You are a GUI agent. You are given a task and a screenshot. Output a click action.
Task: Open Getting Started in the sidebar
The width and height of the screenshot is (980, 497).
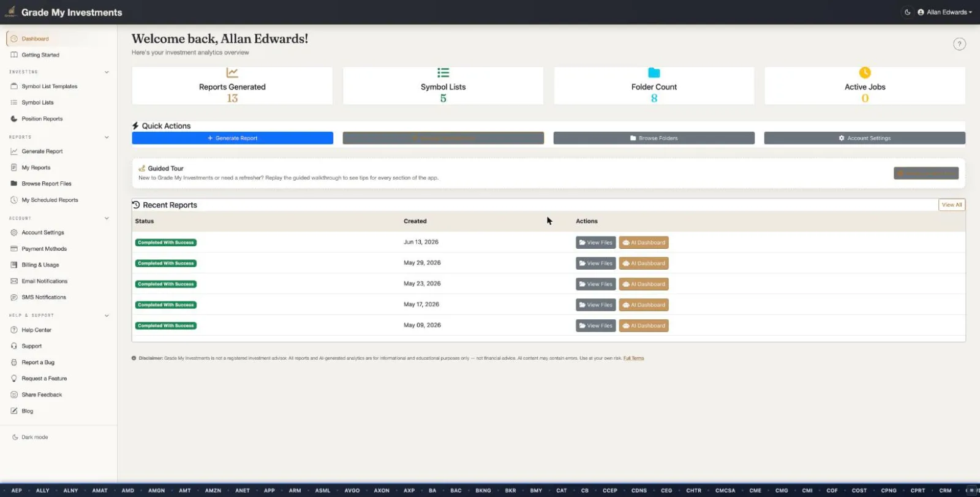point(40,55)
